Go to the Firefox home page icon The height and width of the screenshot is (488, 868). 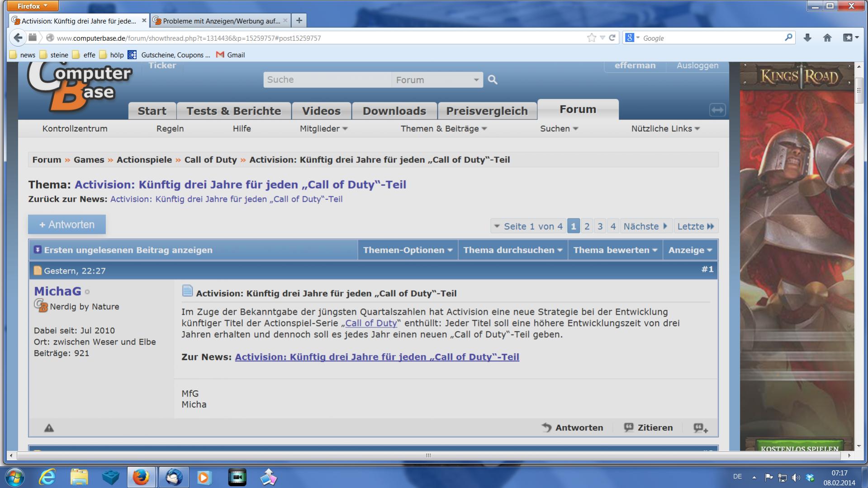coord(827,38)
